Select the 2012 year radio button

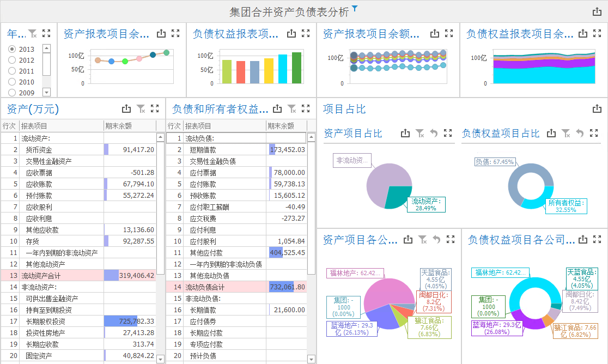pyautogui.click(x=12, y=60)
